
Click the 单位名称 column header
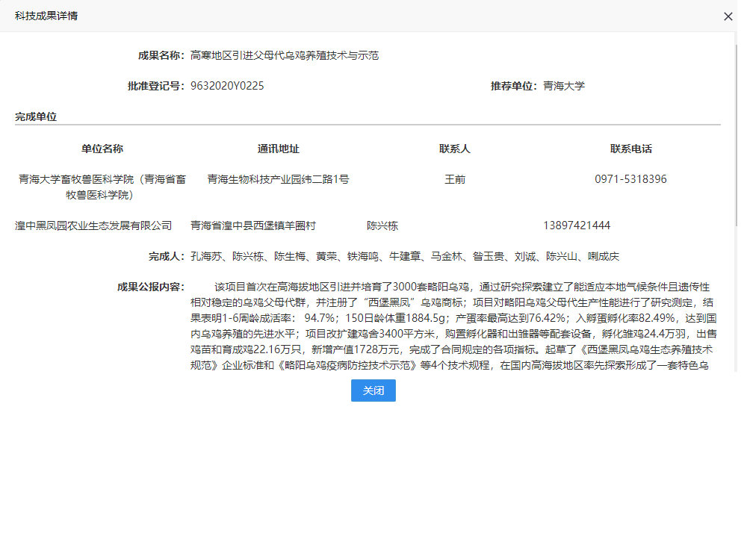click(x=102, y=149)
